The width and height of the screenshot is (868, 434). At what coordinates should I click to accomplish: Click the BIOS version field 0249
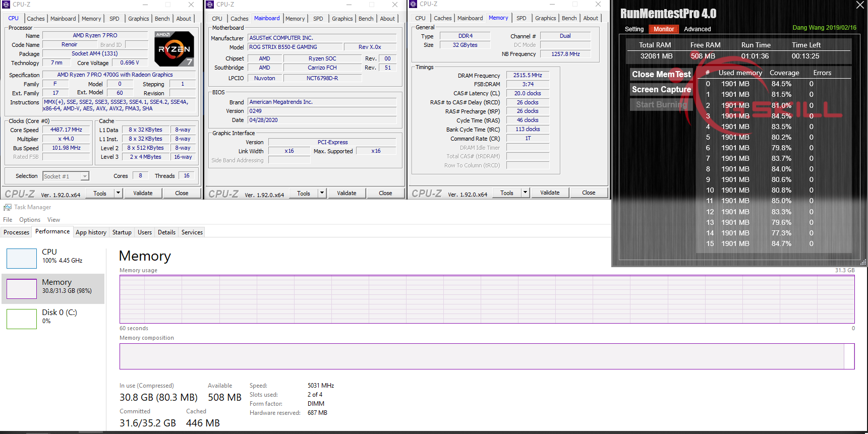(x=322, y=111)
